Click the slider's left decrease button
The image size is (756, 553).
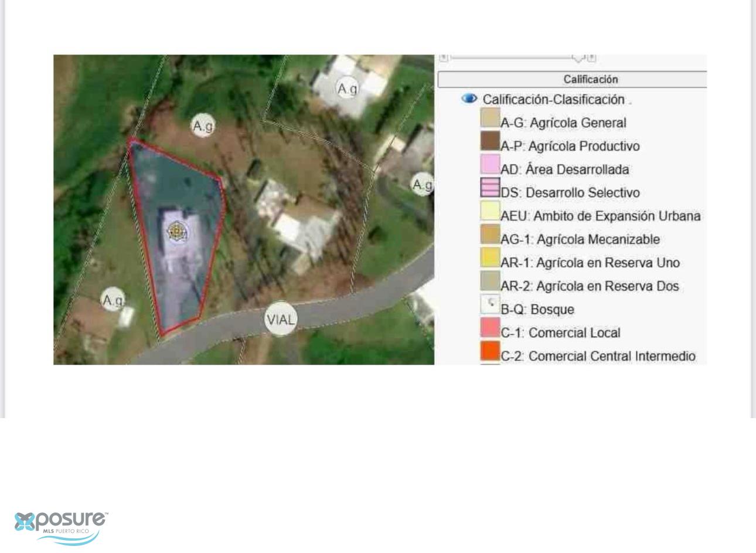click(x=444, y=57)
